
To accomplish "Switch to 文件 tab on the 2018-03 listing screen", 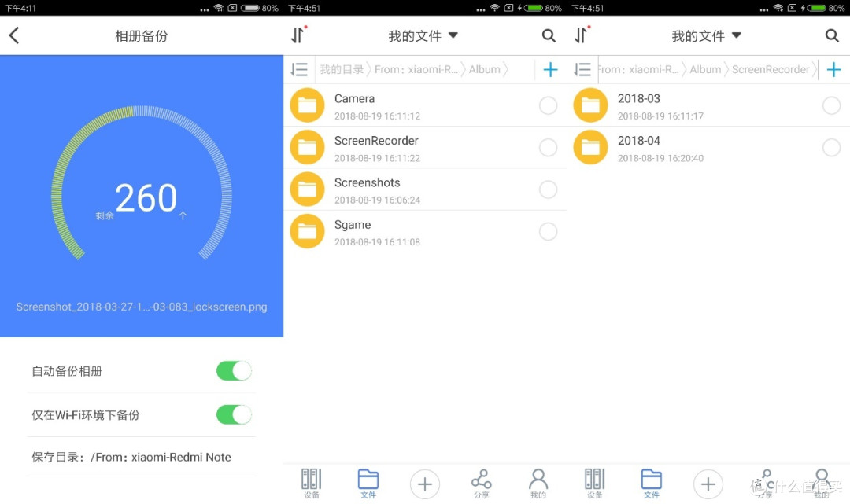I will point(651,484).
